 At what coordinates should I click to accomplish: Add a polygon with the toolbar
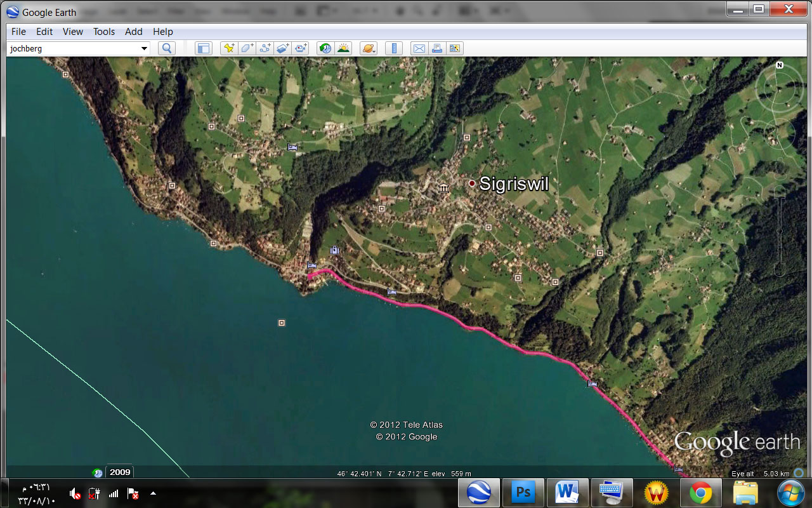[x=247, y=48]
